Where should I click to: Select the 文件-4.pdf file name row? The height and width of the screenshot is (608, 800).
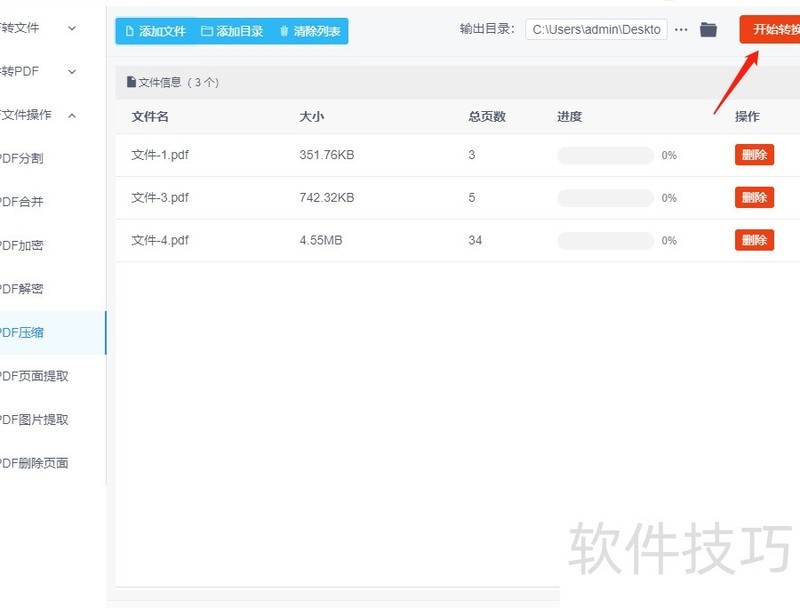pos(160,240)
